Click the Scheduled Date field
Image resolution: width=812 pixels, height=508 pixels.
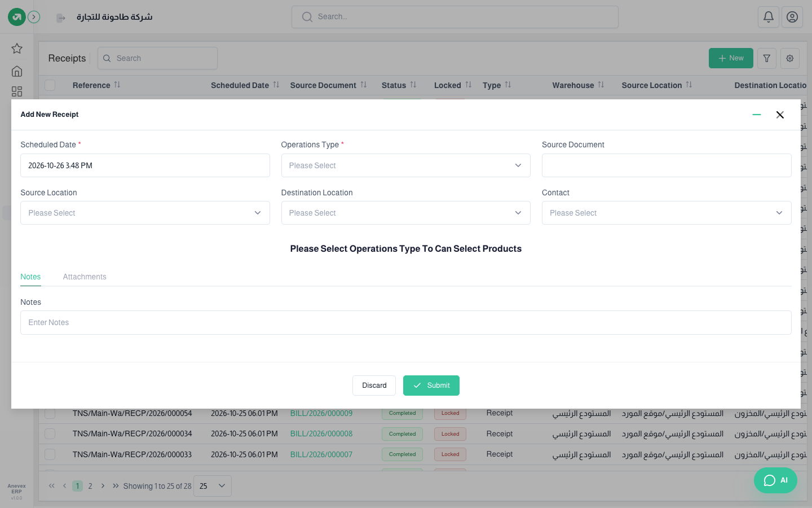pyautogui.click(x=145, y=165)
